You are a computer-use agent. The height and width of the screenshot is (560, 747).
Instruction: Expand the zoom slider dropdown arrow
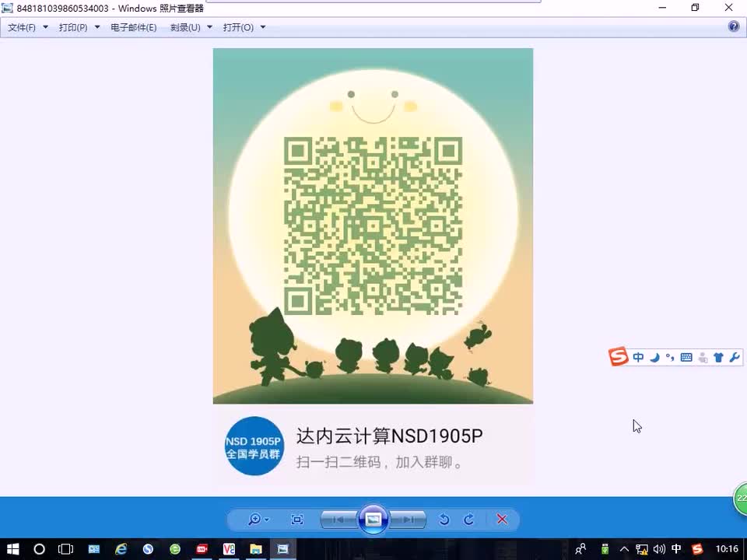267,520
